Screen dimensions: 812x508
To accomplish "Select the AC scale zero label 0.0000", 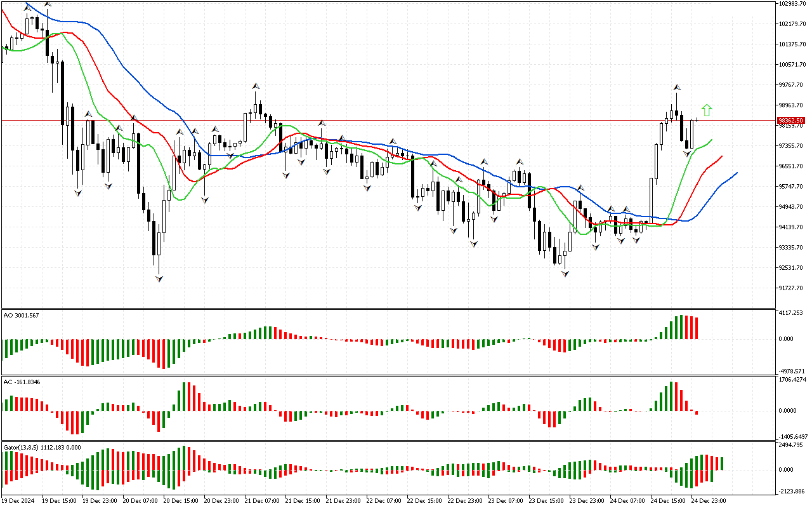I will 789,411.
